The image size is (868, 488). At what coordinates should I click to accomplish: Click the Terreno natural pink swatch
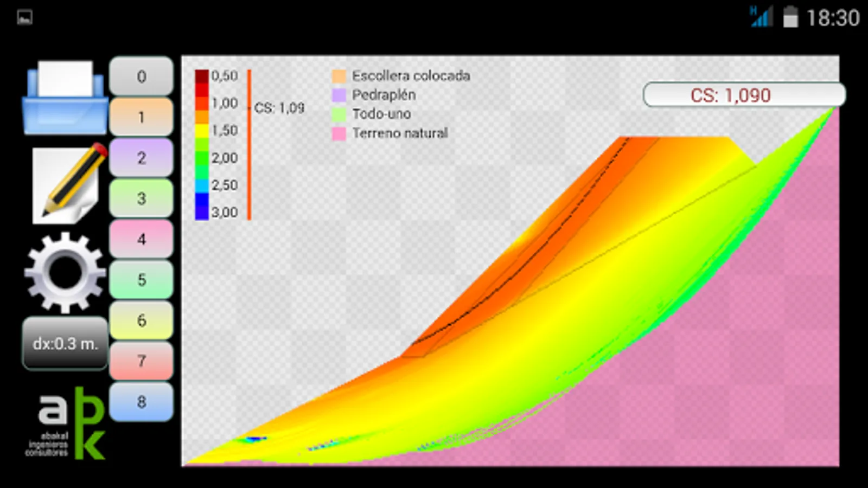339,133
